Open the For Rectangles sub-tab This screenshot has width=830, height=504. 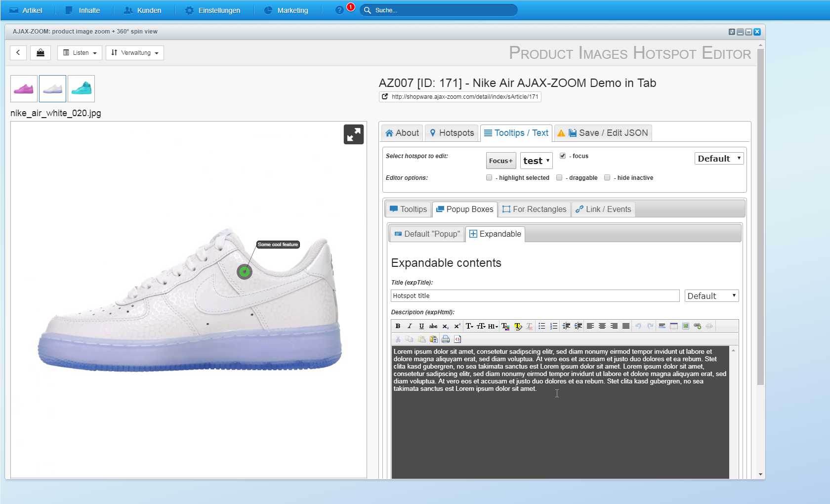[x=535, y=209]
